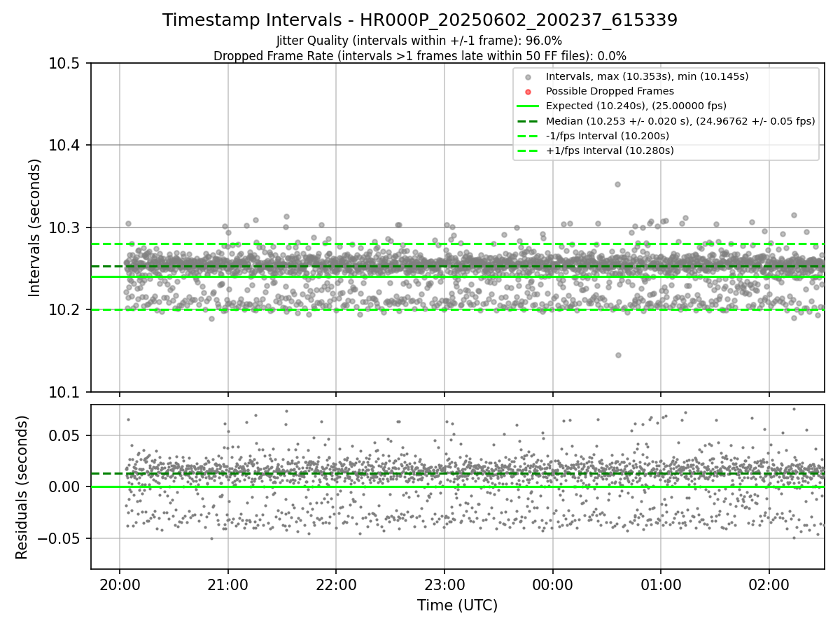Click the 'Time (UTC)' x-axis label
Screen dimensions: 840x630
pos(457,605)
